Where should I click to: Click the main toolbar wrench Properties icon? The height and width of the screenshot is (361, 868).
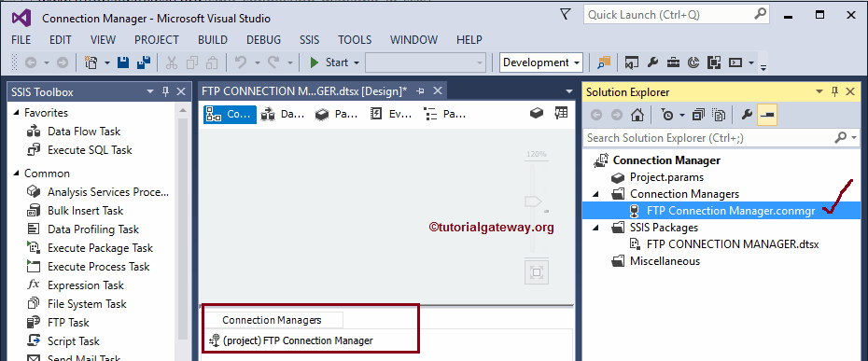(x=652, y=62)
